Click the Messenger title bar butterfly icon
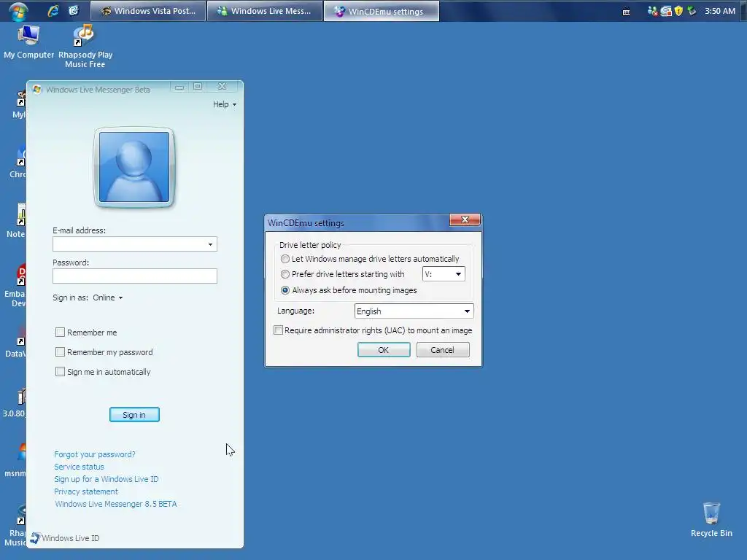 coord(37,90)
